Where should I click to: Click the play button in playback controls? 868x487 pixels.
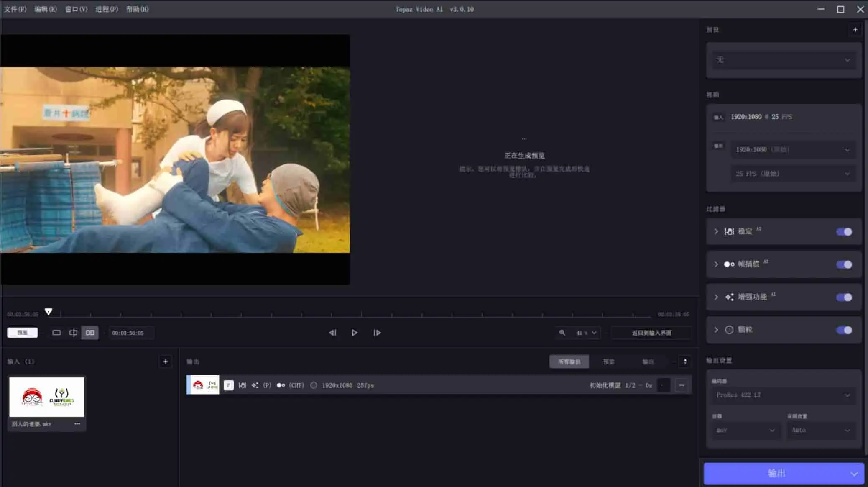354,333
